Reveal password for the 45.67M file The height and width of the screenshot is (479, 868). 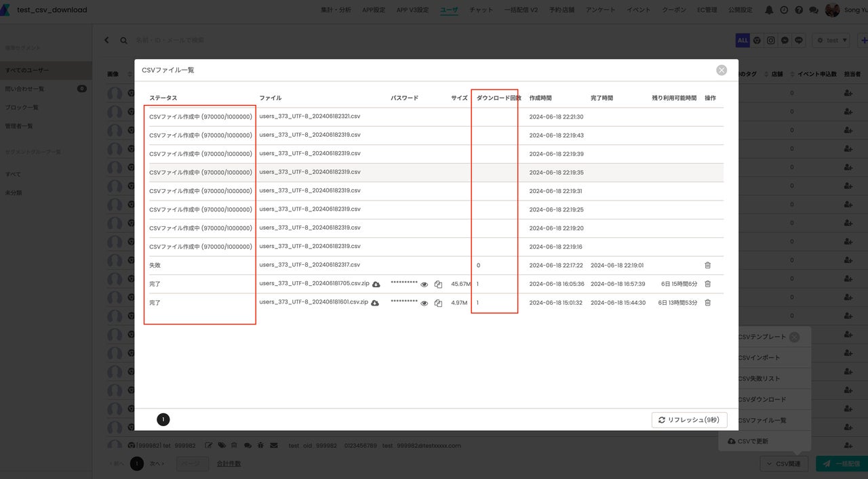point(425,285)
